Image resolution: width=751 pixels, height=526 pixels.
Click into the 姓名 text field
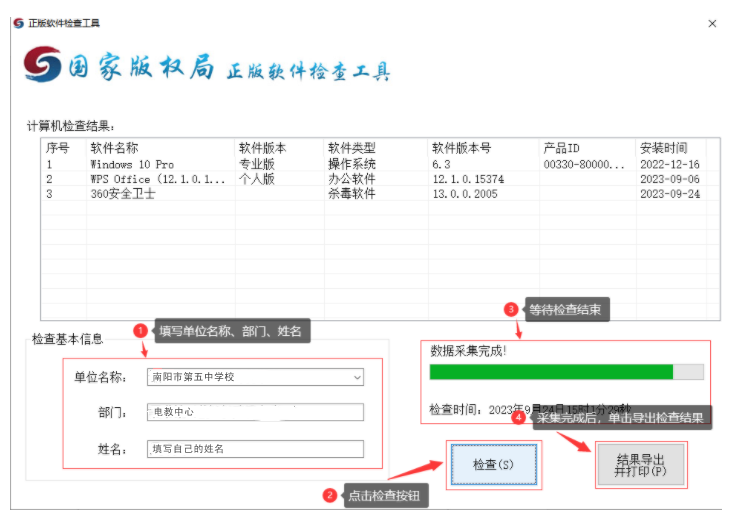(254, 449)
